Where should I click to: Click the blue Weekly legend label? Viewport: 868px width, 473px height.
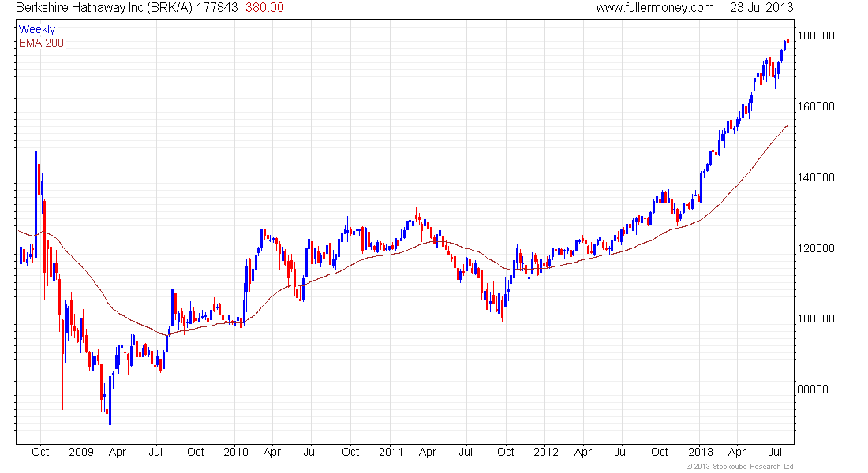(x=37, y=29)
